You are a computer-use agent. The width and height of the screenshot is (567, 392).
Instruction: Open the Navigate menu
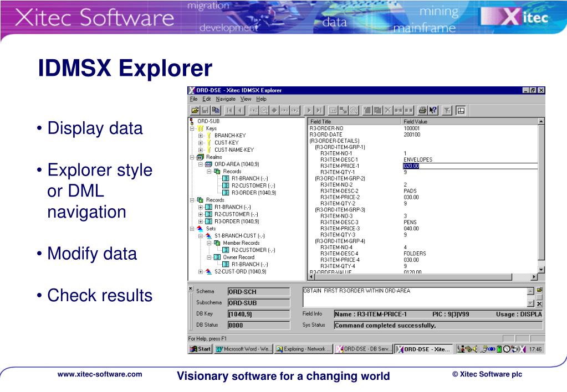click(x=226, y=99)
